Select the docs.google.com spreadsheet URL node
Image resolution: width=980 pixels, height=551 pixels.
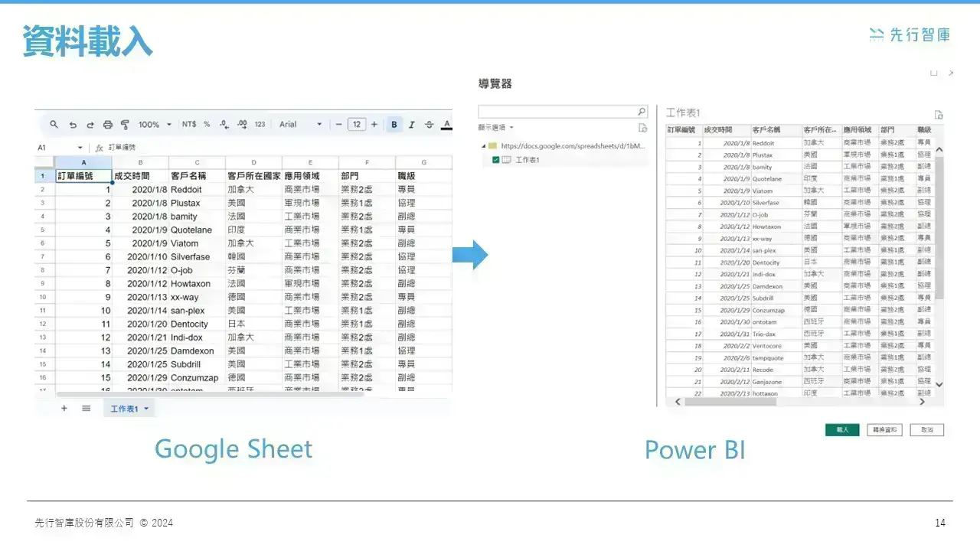(573, 145)
